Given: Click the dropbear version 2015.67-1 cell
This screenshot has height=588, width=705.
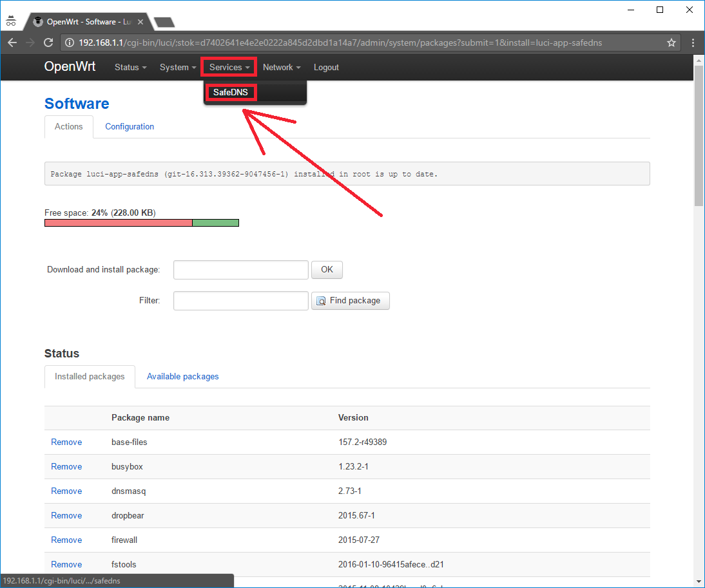Looking at the screenshot, I should pyautogui.click(x=356, y=516).
